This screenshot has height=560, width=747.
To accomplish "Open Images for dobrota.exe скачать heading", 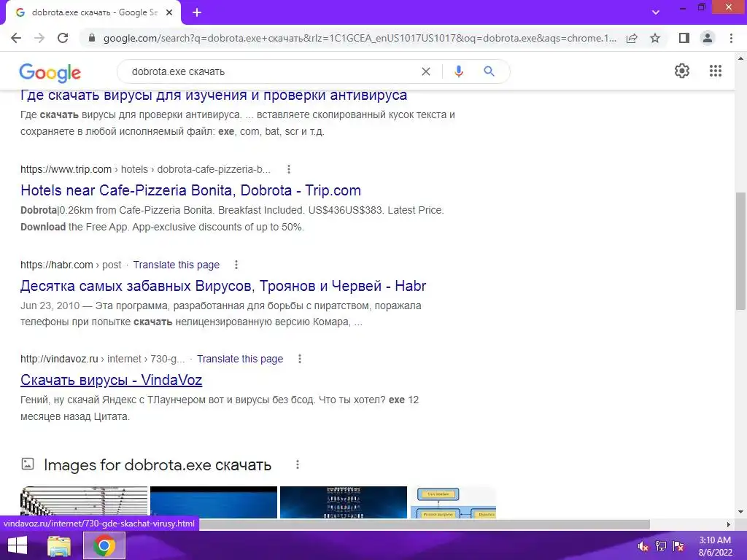I will (x=158, y=464).
